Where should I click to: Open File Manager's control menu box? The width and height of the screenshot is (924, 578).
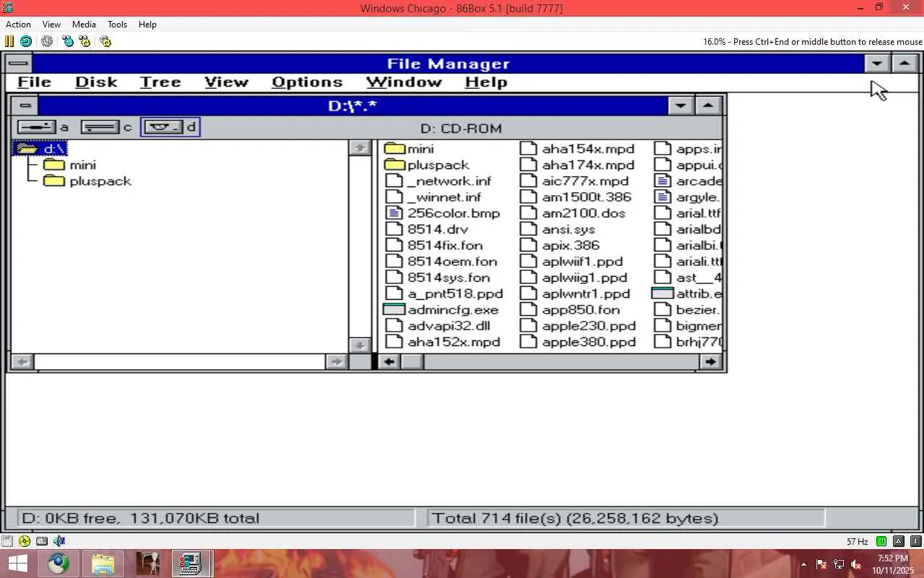click(x=19, y=64)
